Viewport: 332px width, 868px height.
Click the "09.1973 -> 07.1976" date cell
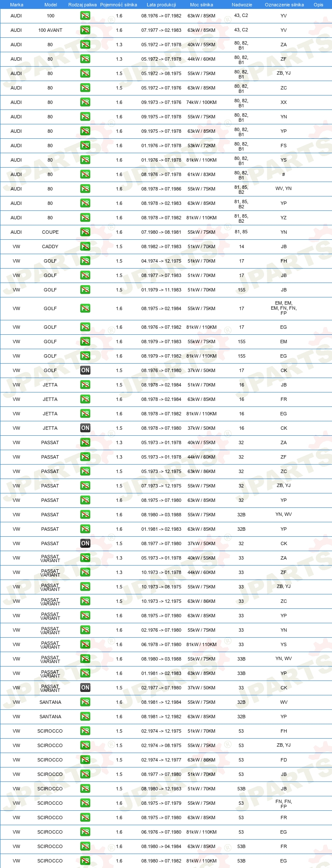click(161, 102)
